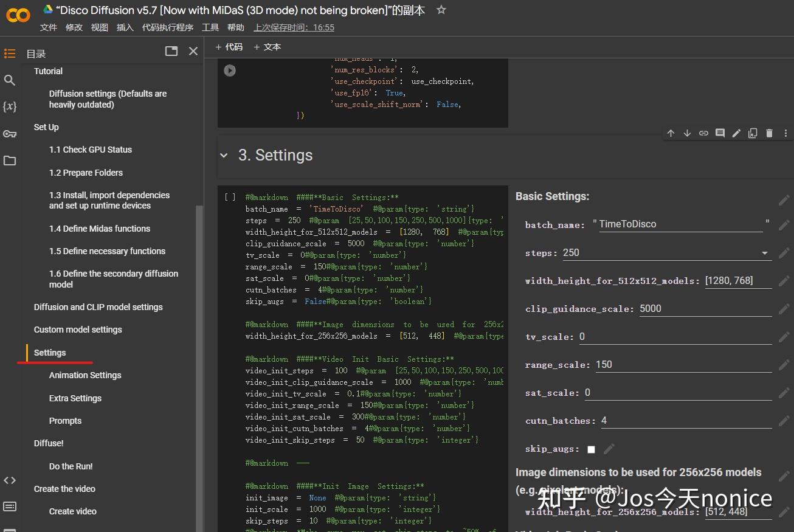
Task: Open the Files folder panel
Action: point(10,161)
